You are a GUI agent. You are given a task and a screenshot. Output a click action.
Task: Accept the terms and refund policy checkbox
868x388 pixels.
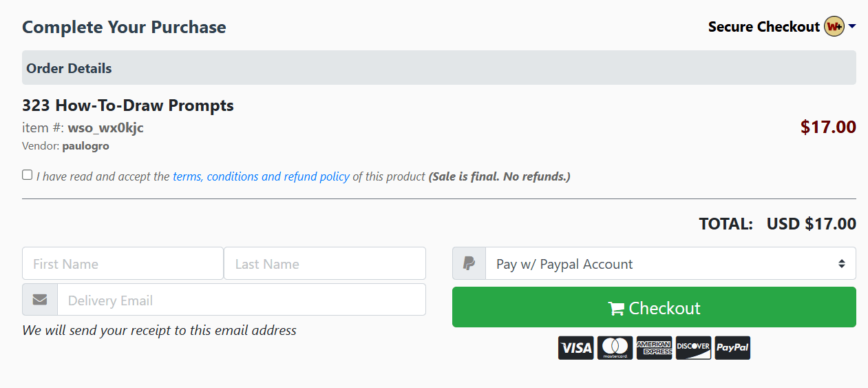click(x=27, y=175)
